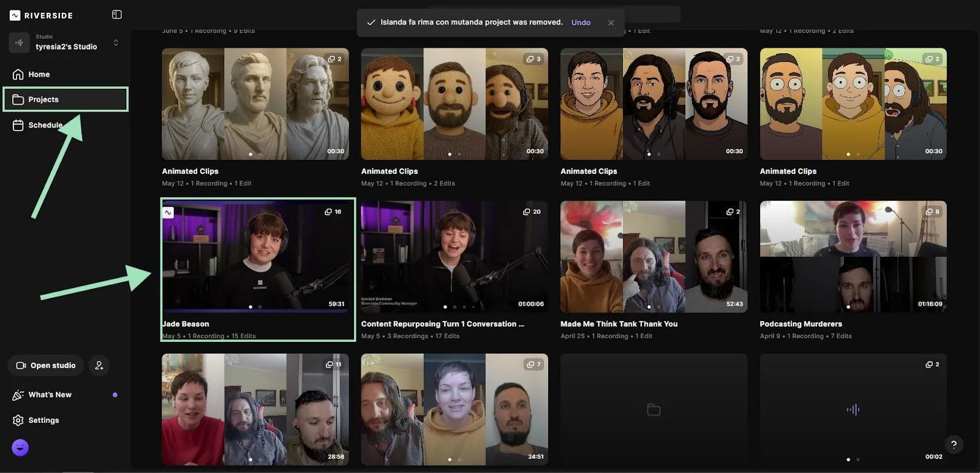Screen dimensions: 980x473
Task: Click the 8 clips icon on Podcasting Murderers
Action: tap(932, 212)
